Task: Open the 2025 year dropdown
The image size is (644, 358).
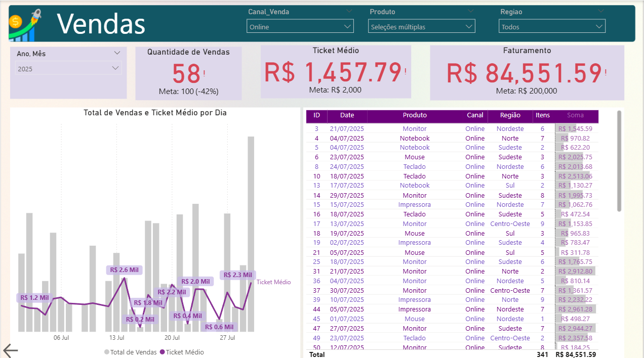Action: point(68,68)
